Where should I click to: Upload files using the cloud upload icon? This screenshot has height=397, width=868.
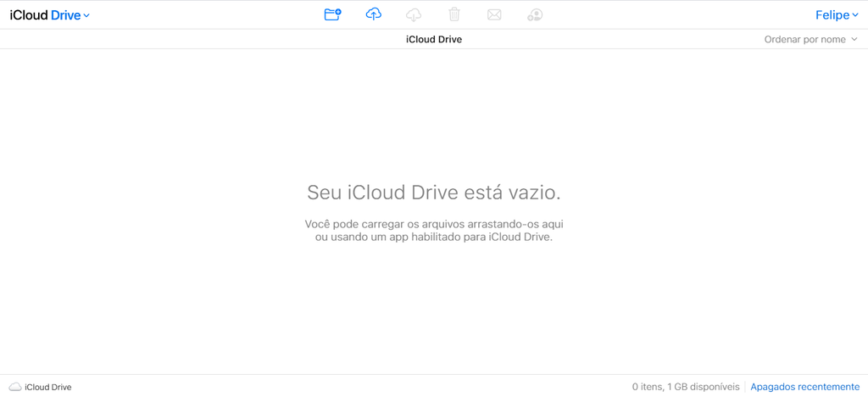pyautogui.click(x=374, y=15)
